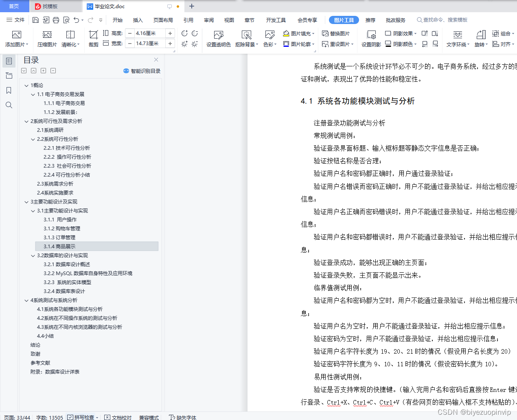Add new tab with plus button
Viewport: 517px width, 420px height.
[192, 6]
